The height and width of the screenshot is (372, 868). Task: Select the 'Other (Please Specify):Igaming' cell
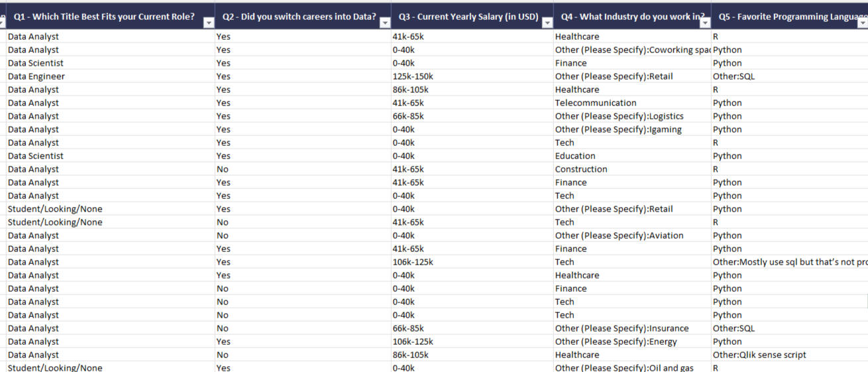coord(618,129)
